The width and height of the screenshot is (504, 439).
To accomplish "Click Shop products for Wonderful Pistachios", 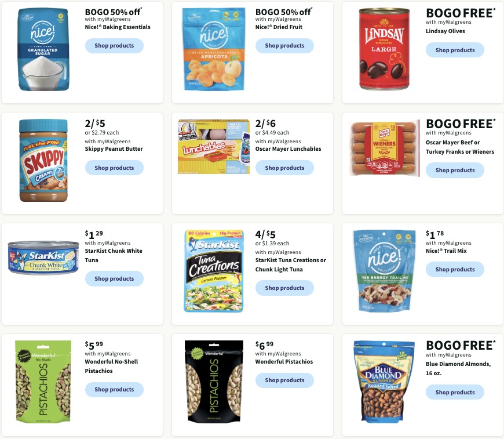I will (x=284, y=380).
